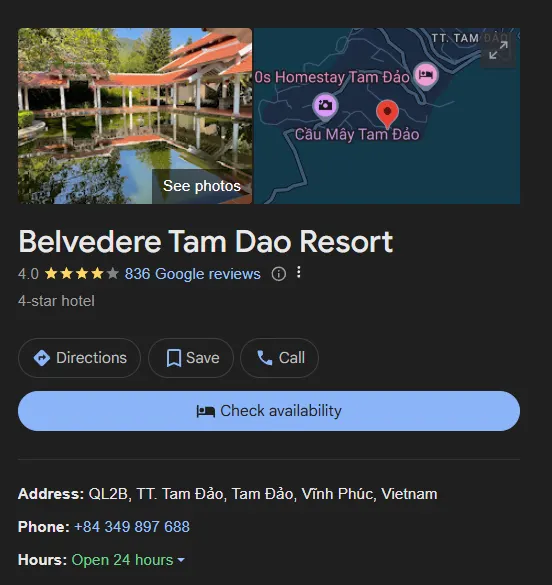Click the +84 349 897 688 phone link
The width and height of the screenshot is (552, 585).
pos(132,527)
